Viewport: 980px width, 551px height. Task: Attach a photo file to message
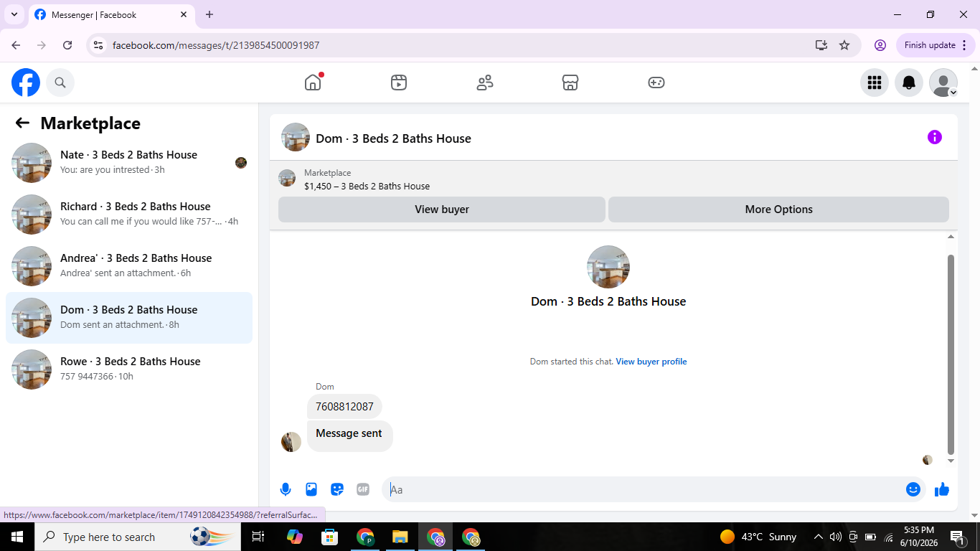(x=311, y=489)
